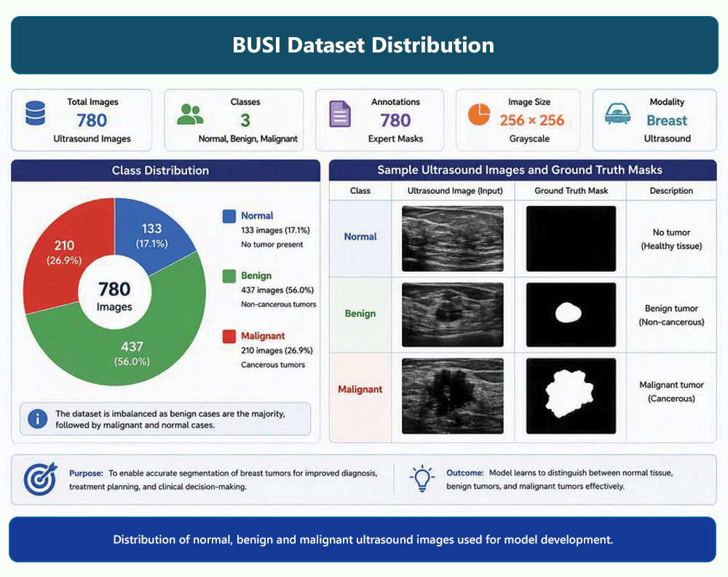
Task: Click the scanner icon beside Modality
Action: pos(617,114)
